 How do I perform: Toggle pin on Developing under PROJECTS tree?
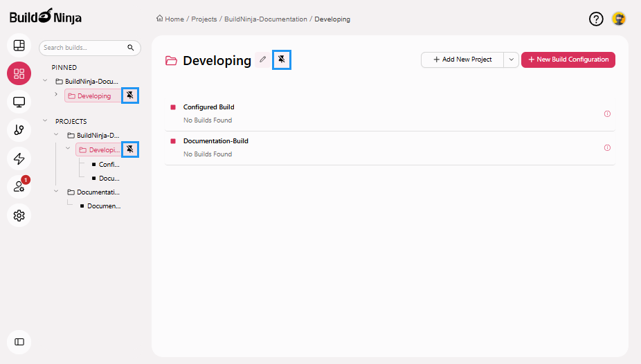[x=129, y=149]
